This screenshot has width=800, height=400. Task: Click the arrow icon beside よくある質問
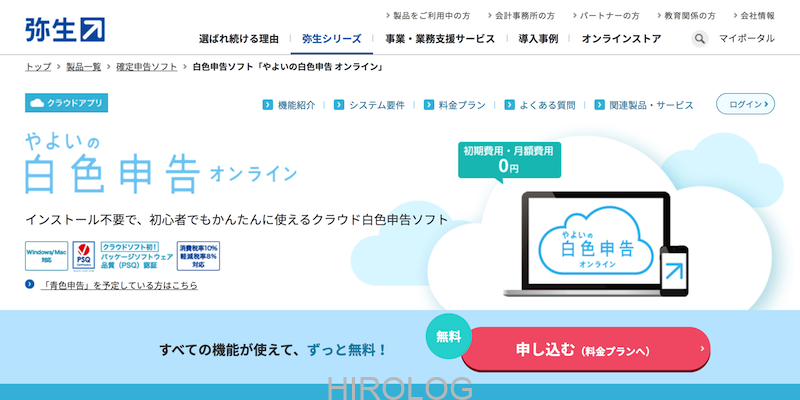pyautogui.click(x=509, y=105)
